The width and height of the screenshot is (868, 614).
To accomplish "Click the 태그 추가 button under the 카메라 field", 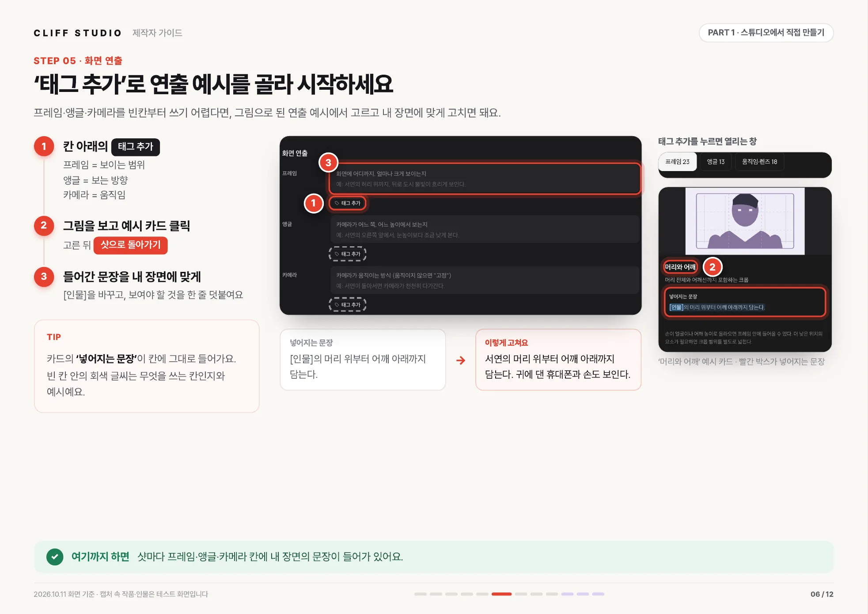I will [x=348, y=305].
